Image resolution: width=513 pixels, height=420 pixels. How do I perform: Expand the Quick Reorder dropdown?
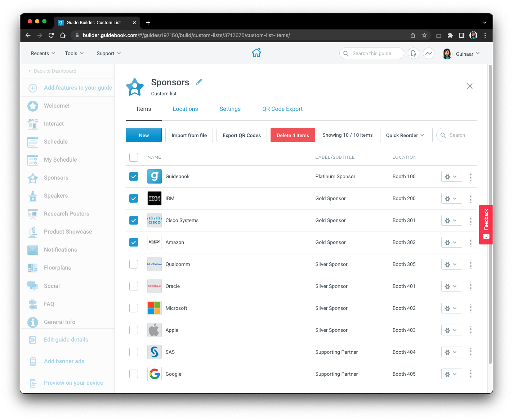pyautogui.click(x=406, y=135)
